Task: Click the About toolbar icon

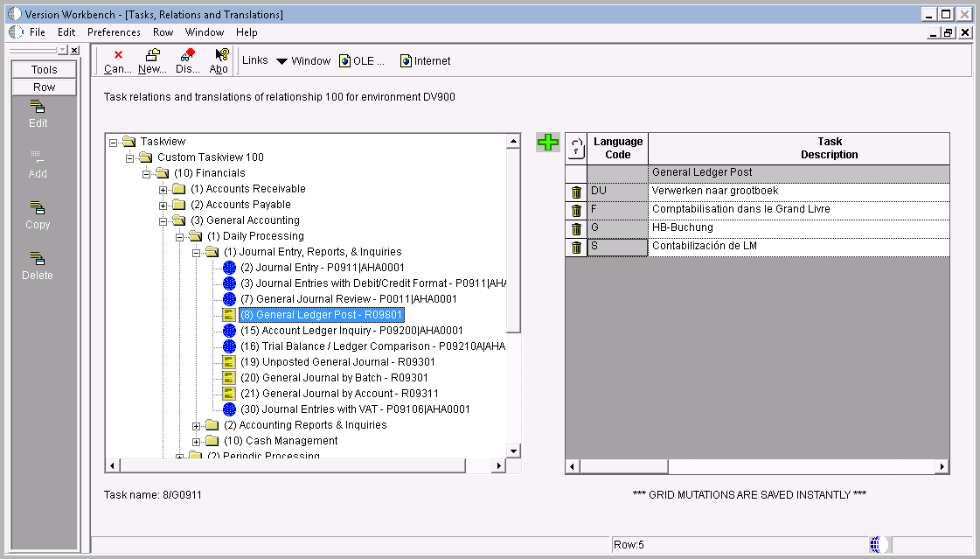Action: (x=219, y=60)
